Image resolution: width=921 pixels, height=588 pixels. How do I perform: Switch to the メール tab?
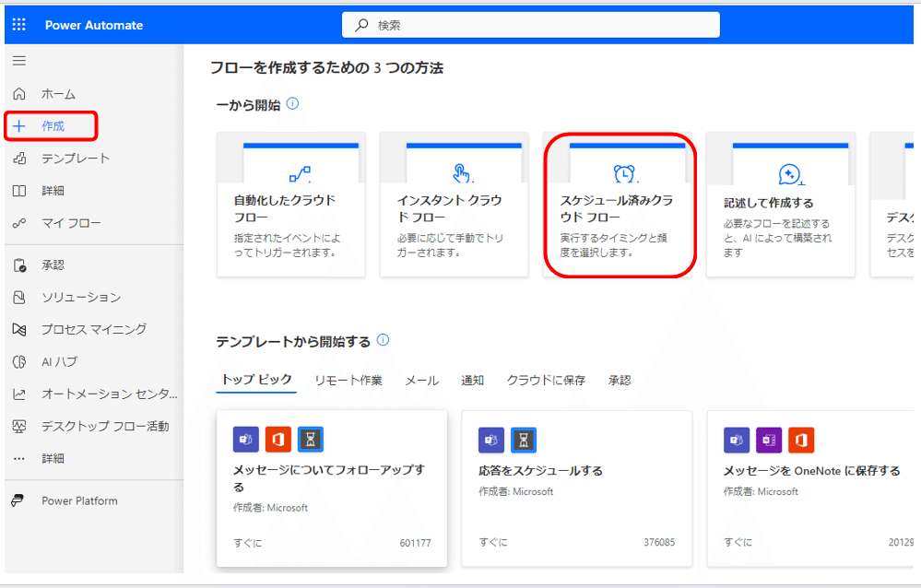[421, 380]
